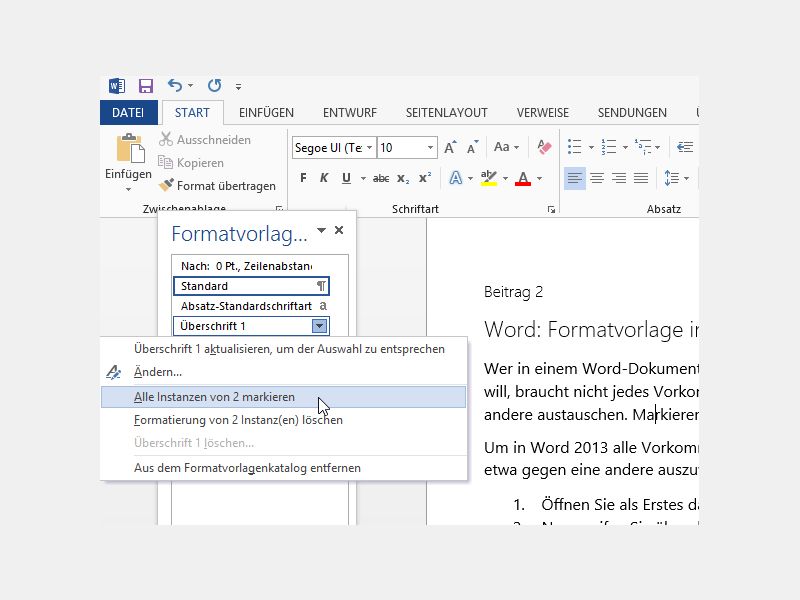The image size is (800, 600).
Task: Choose Ändern... from the context menu
Action: (284, 372)
